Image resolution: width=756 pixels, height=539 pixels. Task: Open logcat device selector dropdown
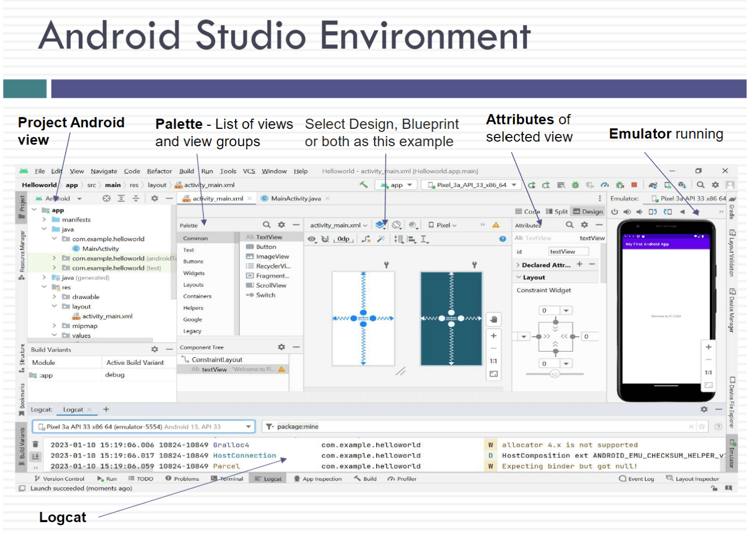[x=143, y=426]
